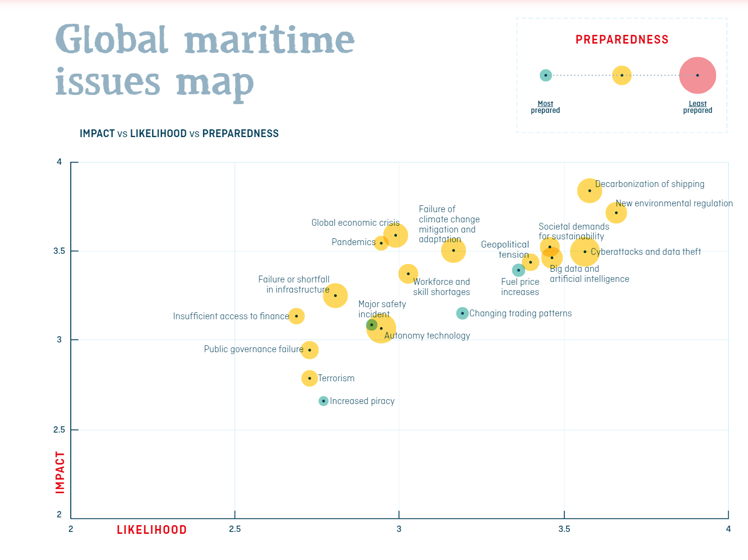Click the red Least prepared legend circle
The width and height of the screenshot is (748, 560).
697,76
